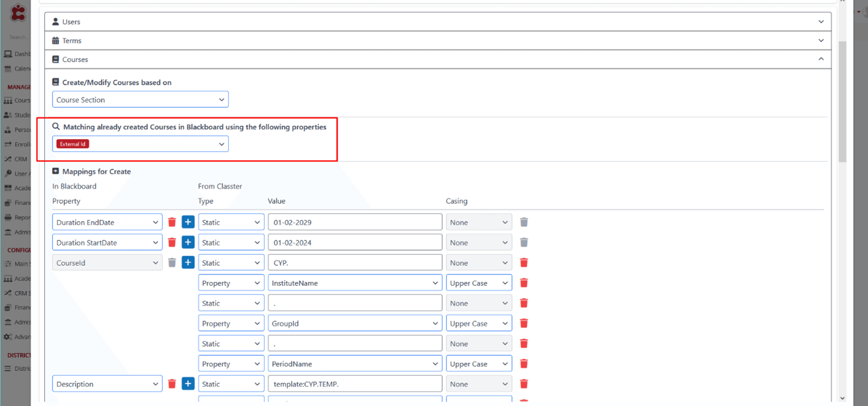Delete the Duration EndDate property mapping
Image resolution: width=868 pixels, height=406 pixels.
172,222
